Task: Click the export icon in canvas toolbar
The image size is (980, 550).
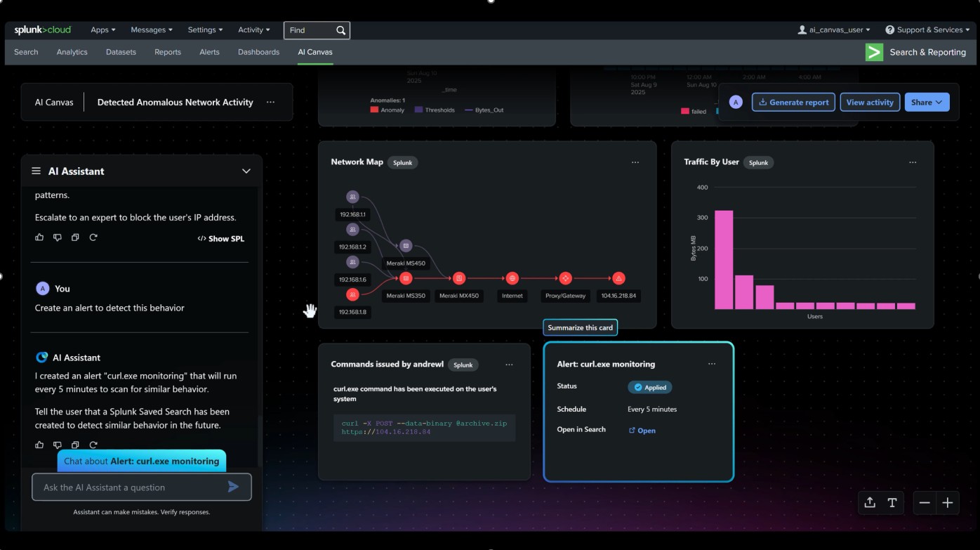Action: pyautogui.click(x=870, y=502)
